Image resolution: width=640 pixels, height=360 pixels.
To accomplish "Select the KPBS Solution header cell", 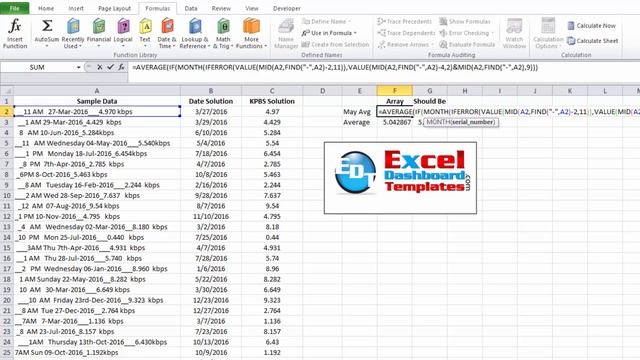I will [272, 101].
